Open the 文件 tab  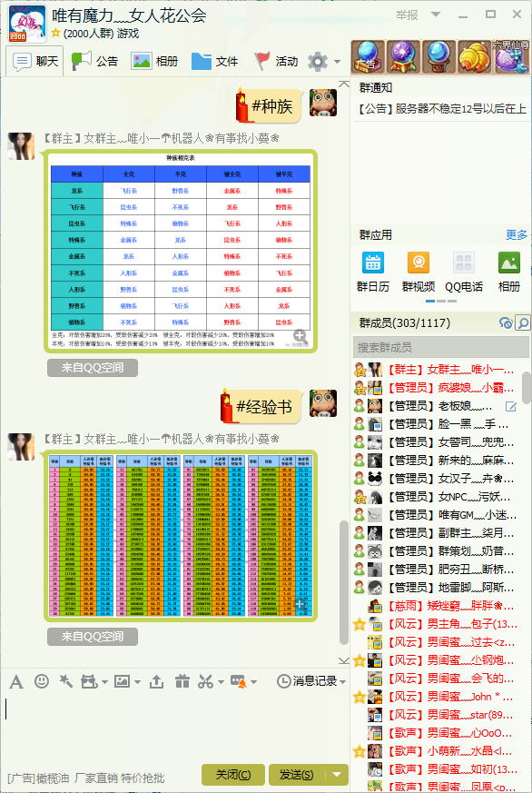pos(215,62)
